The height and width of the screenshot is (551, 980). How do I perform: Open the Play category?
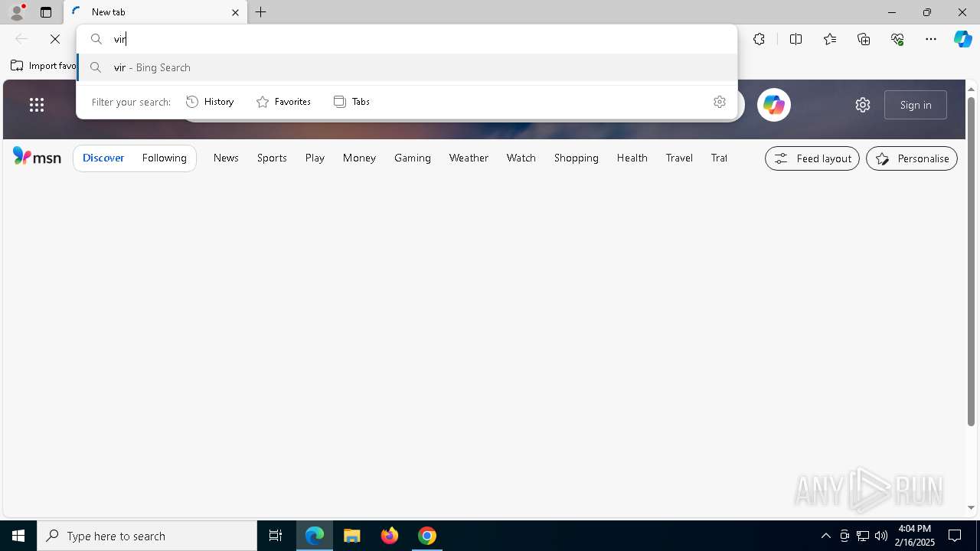tap(315, 158)
